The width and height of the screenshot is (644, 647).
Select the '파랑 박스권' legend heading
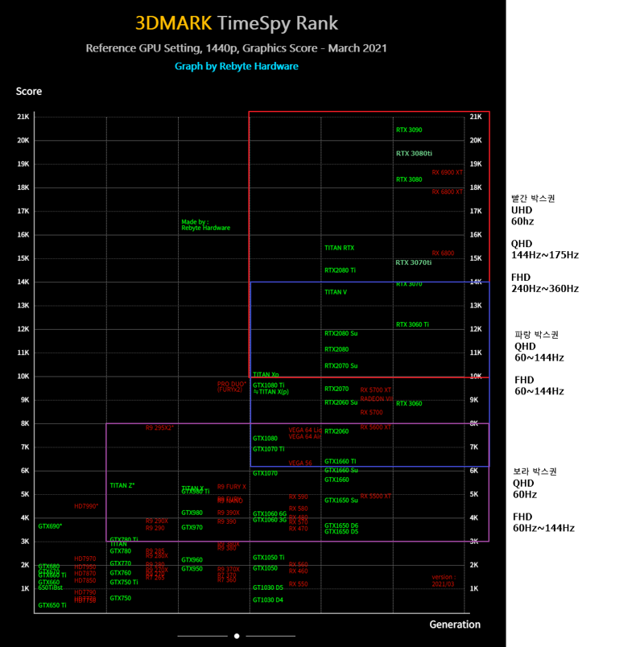tap(536, 335)
